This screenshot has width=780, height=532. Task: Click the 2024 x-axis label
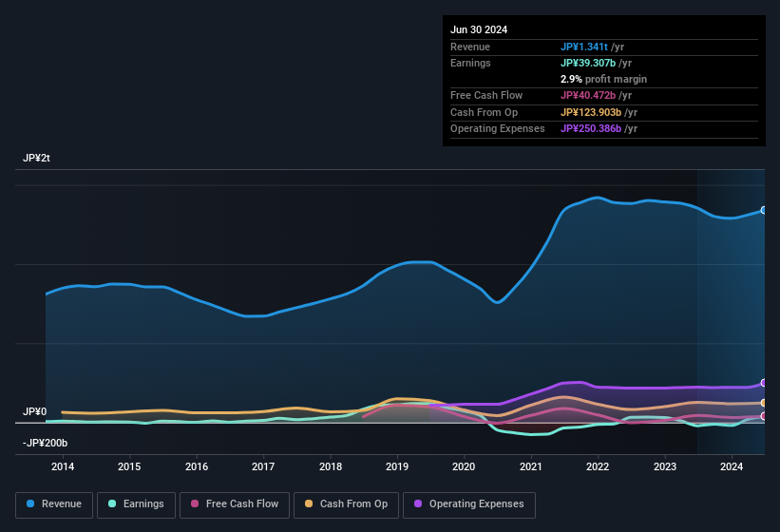click(732, 466)
